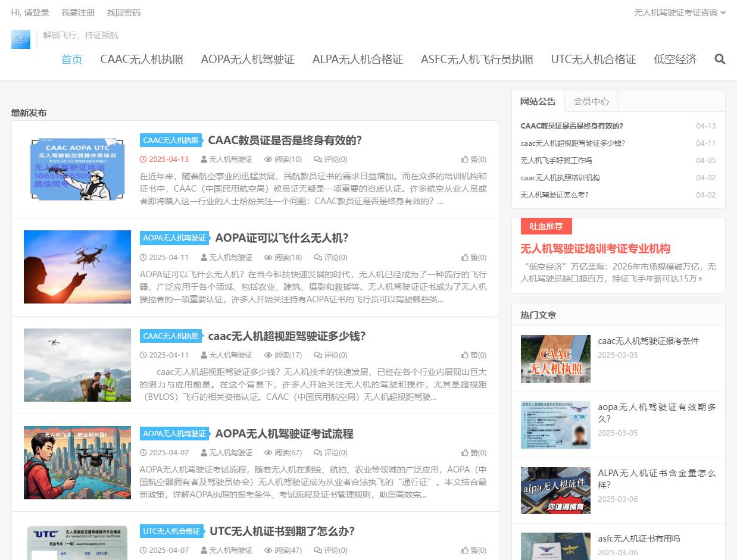Open 低空经济 navigation menu item

click(x=675, y=59)
